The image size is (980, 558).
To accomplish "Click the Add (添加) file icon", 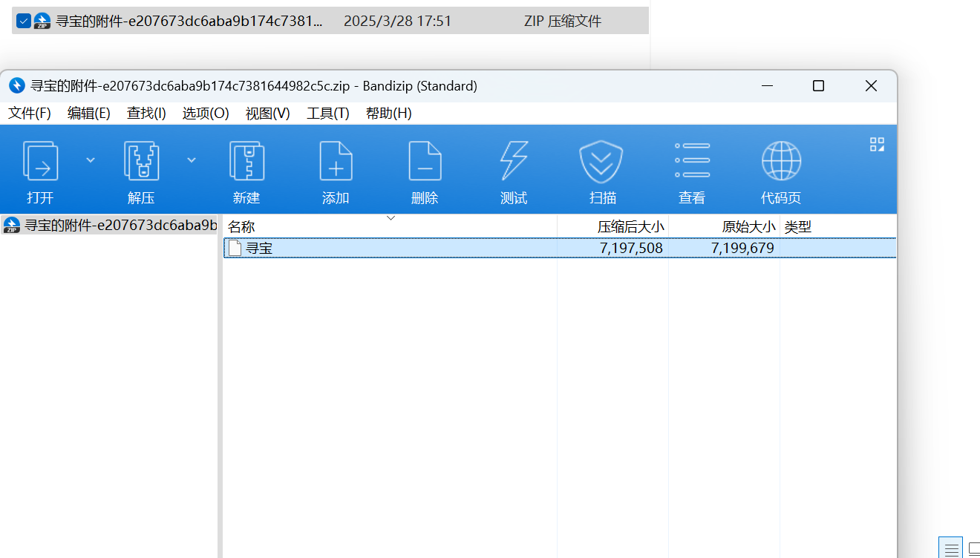I will [x=336, y=161].
